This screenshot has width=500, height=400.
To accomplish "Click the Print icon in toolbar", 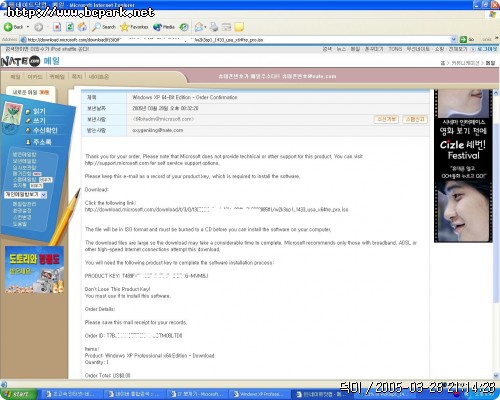I will click(214, 27).
